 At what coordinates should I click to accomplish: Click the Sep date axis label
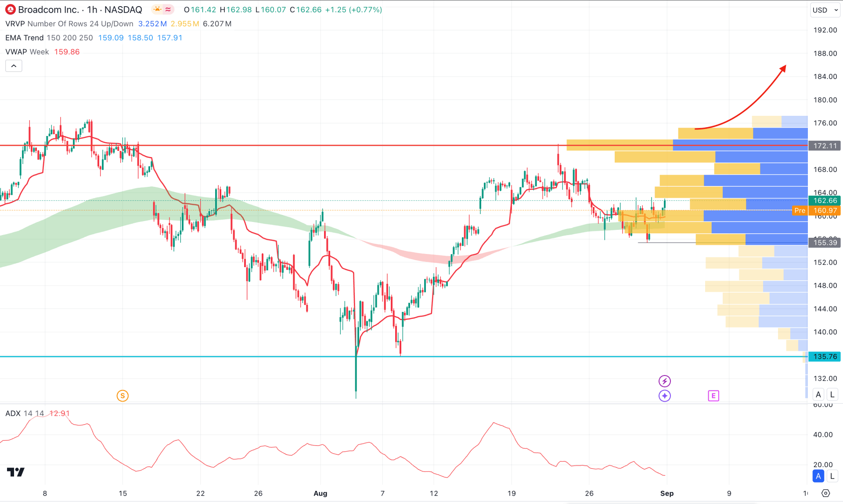coord(667,493)
